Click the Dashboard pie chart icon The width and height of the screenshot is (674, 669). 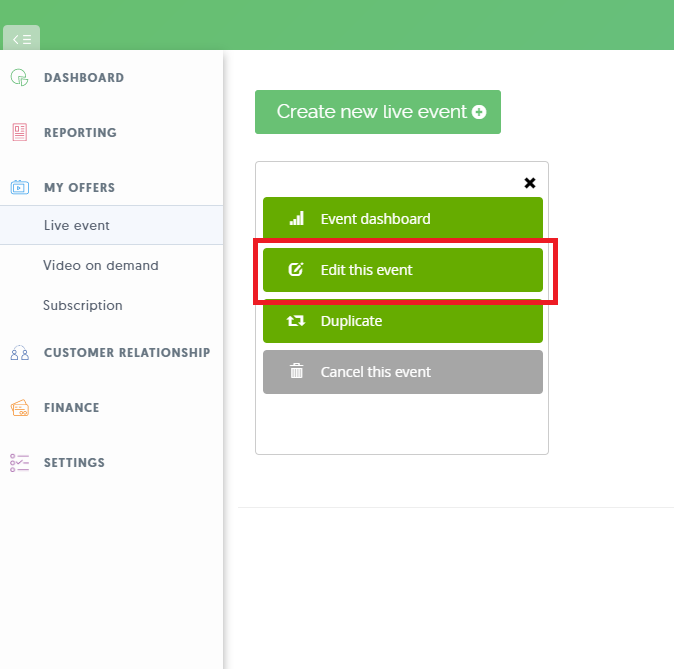[x=19, y=77]
